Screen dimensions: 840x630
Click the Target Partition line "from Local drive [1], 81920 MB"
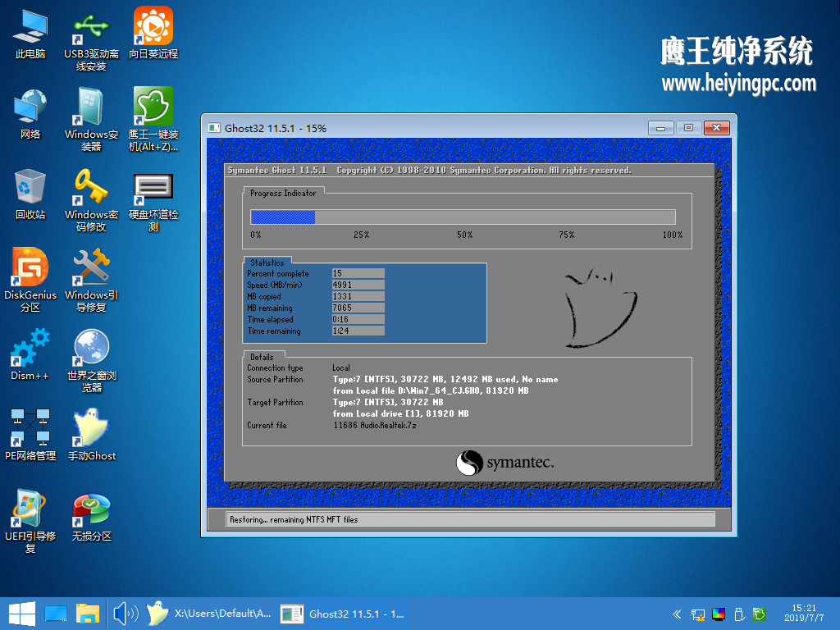click(x=400, y=413)
